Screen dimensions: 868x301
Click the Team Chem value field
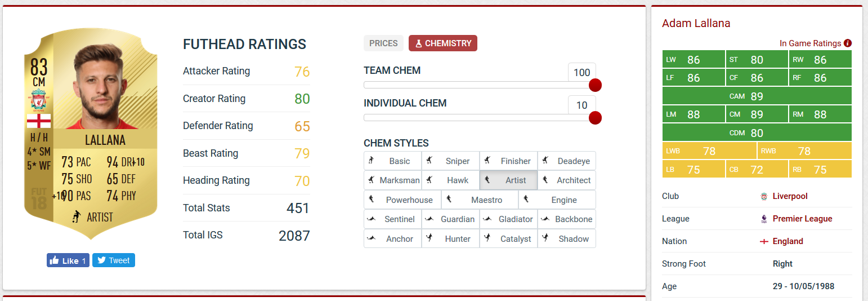tap(581, 72)
